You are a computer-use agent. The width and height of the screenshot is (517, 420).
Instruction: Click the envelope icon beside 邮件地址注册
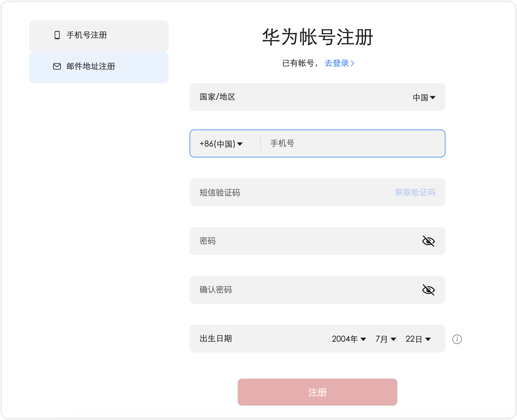(x=56, y=67)
